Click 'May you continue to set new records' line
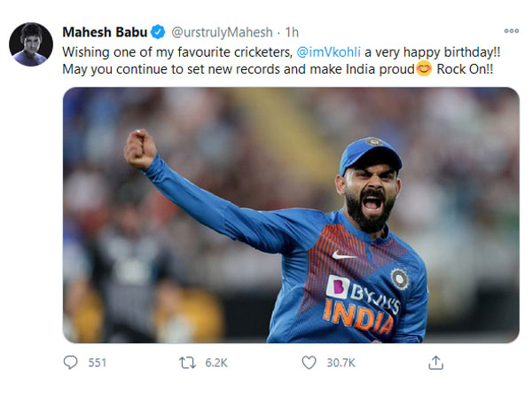Screen dimensions: 532x399 point(173,70)
